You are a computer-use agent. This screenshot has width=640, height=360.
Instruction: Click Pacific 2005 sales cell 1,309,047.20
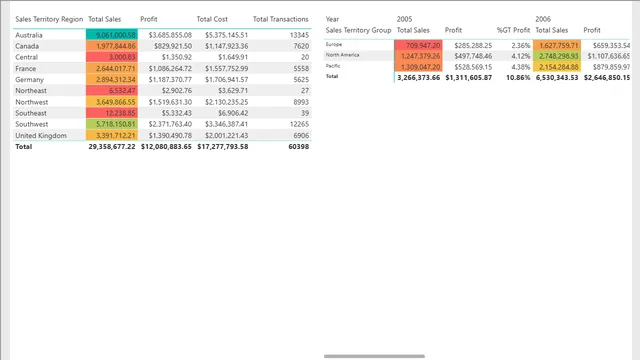(x=418, y=67)
